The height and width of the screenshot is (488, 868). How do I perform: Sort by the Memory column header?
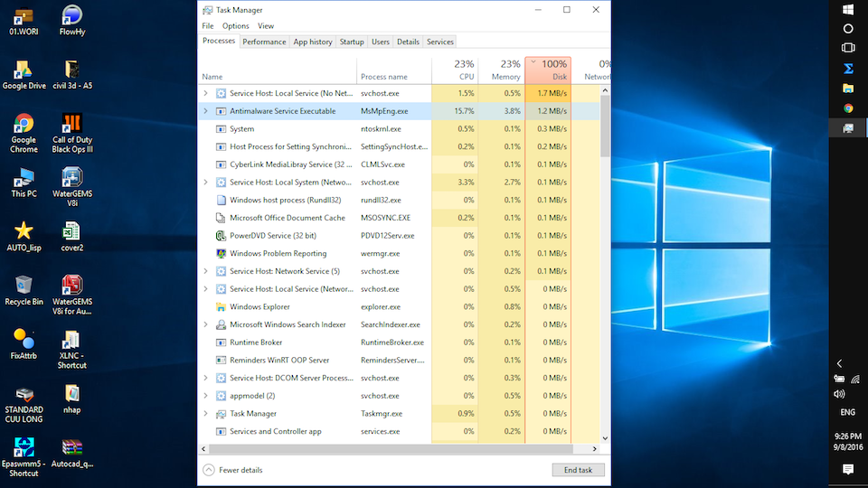(501, 70)
